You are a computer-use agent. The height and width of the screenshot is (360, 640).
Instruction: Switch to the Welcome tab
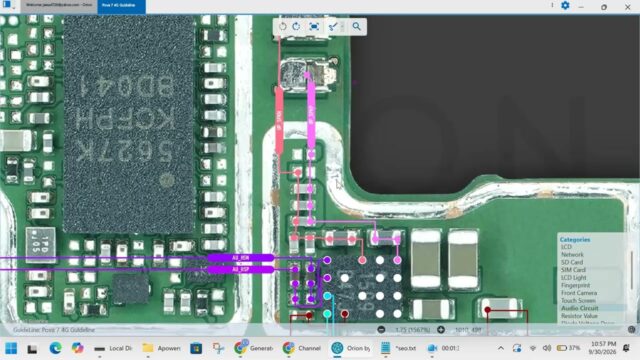59,5
